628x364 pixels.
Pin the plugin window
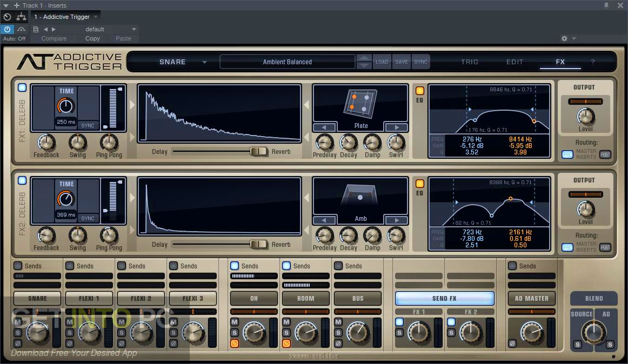pos(606,5)
